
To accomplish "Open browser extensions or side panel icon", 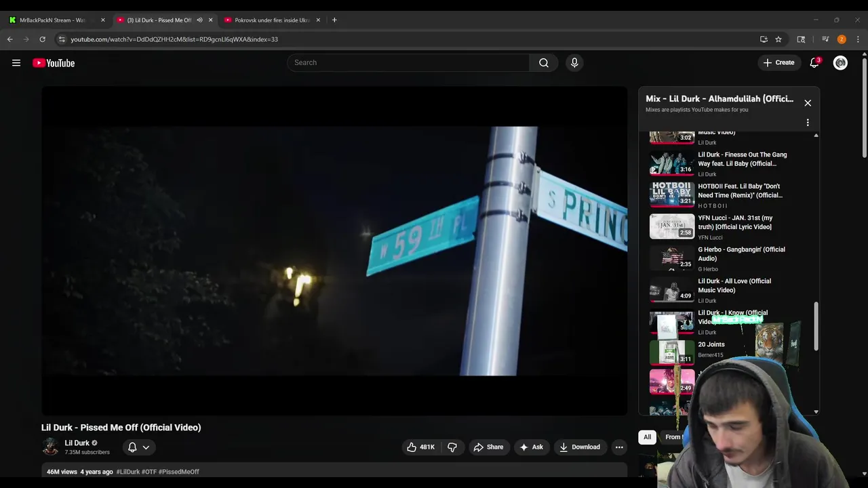I will click(801, 39).
